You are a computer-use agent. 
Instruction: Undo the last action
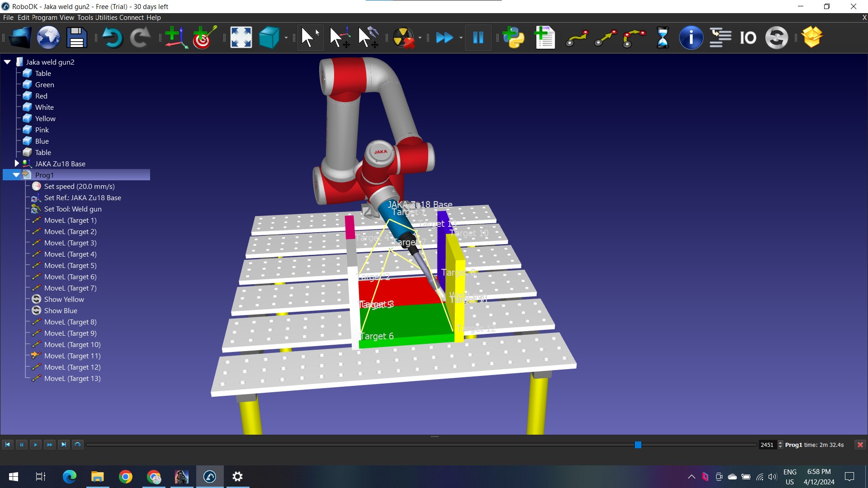pos(112,38)
